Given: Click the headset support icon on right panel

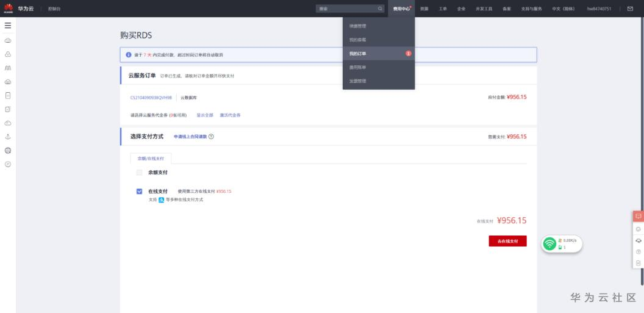Looking at the screenshot, I should (639, 241).
